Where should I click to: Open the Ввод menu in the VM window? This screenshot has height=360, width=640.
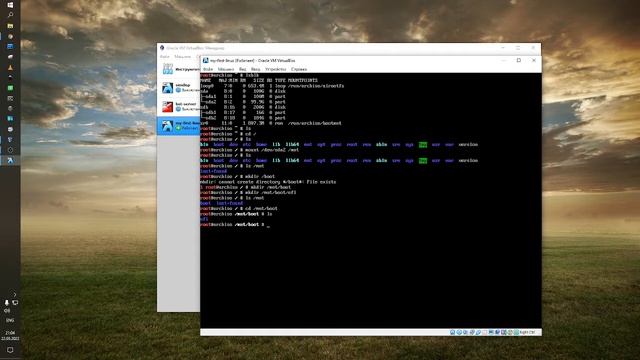point(256,69)
